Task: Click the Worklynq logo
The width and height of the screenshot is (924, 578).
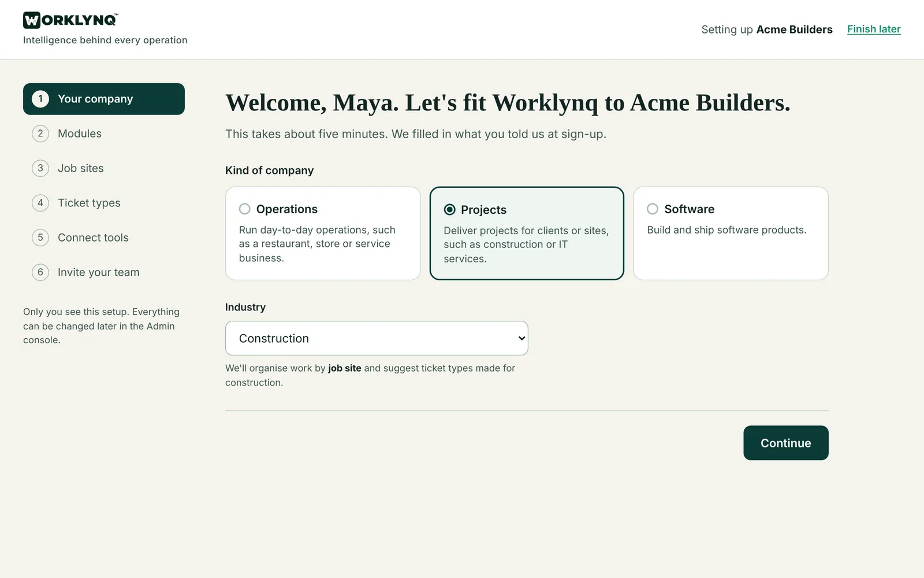Action: pyautogui.click(x=70, y=20)
